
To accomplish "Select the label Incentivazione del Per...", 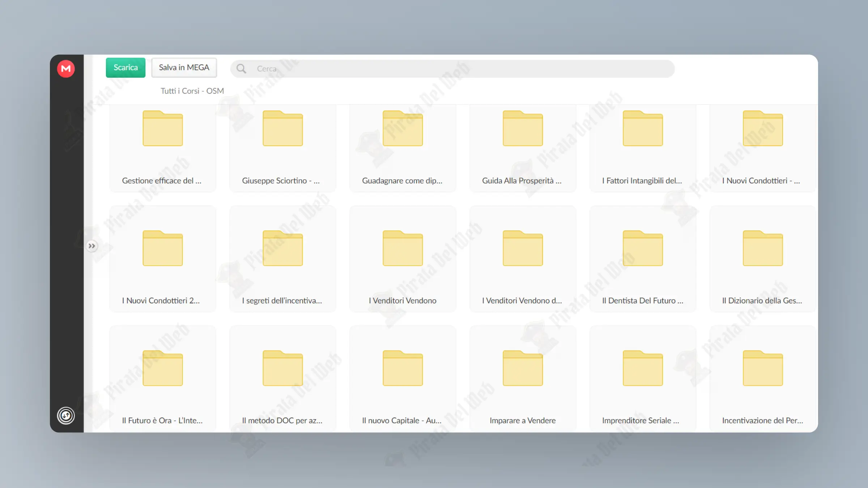I will tap(763, 421).
